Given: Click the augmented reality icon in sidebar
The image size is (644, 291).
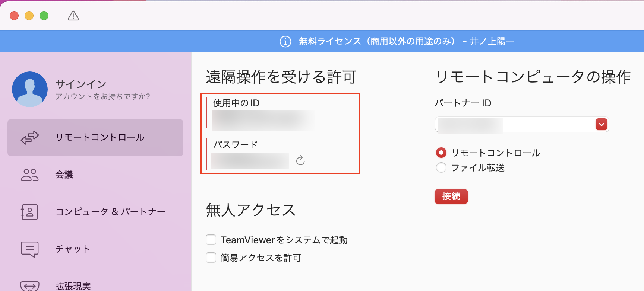Looking at the screenshot, I should (x=30, y=286).
